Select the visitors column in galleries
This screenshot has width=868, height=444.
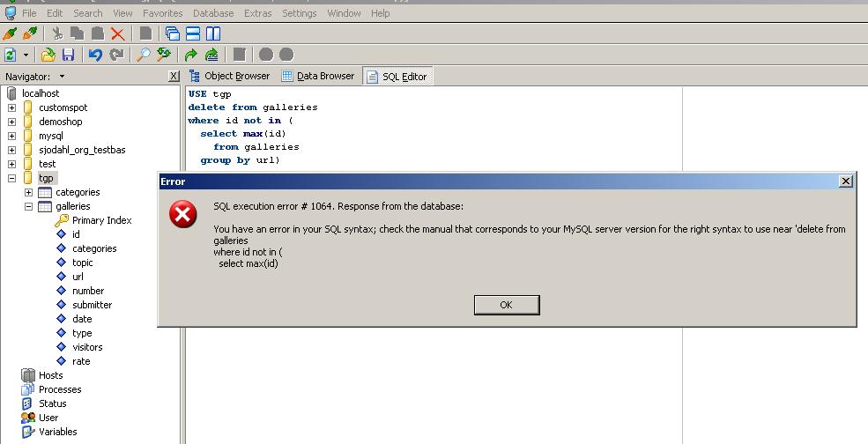point(87,347)
